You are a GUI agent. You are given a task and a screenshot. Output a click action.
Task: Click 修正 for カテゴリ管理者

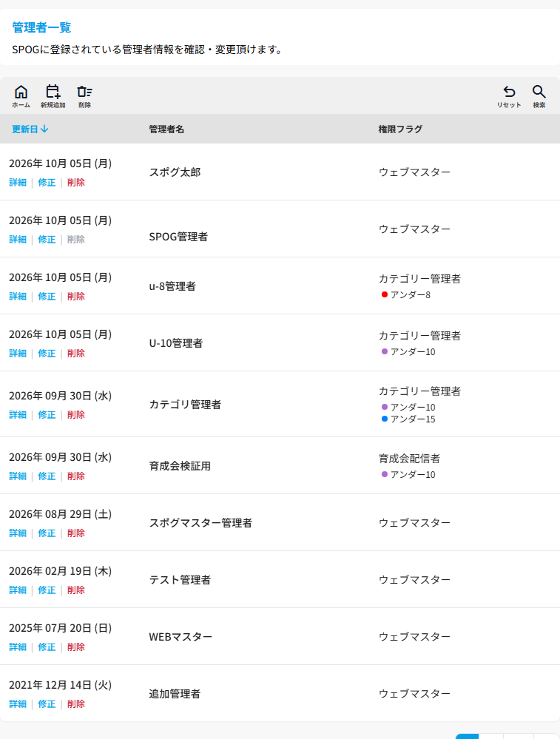(x=47, y=415)
